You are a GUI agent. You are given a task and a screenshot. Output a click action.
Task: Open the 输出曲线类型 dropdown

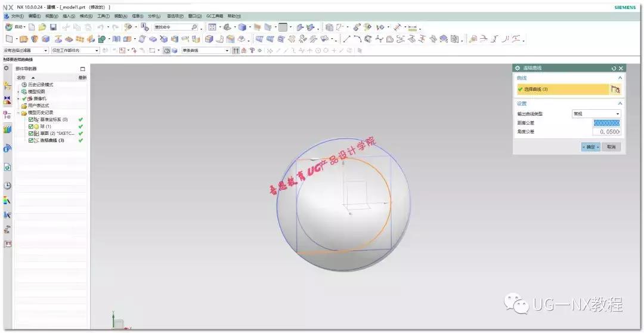tap(596, 113)
